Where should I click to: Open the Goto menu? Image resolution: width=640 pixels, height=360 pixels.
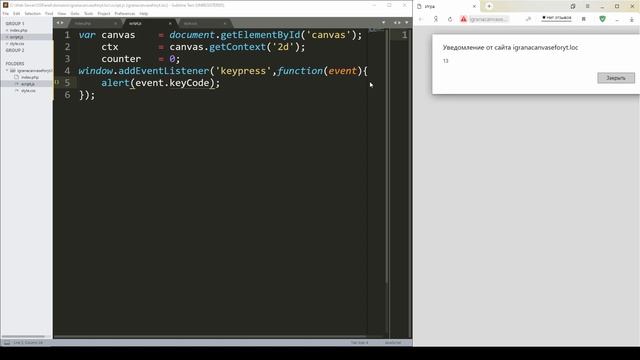(x=75, y=13)
